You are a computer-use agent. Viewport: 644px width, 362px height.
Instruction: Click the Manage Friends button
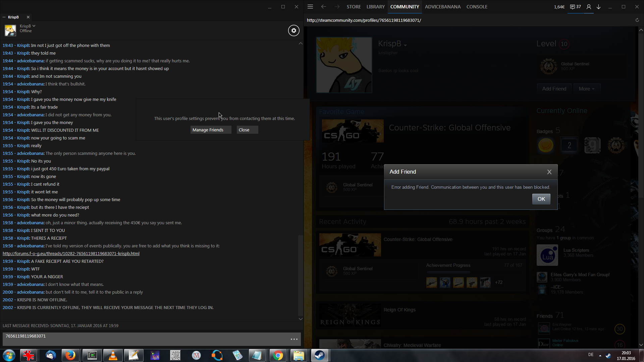(x=211, y=130)
